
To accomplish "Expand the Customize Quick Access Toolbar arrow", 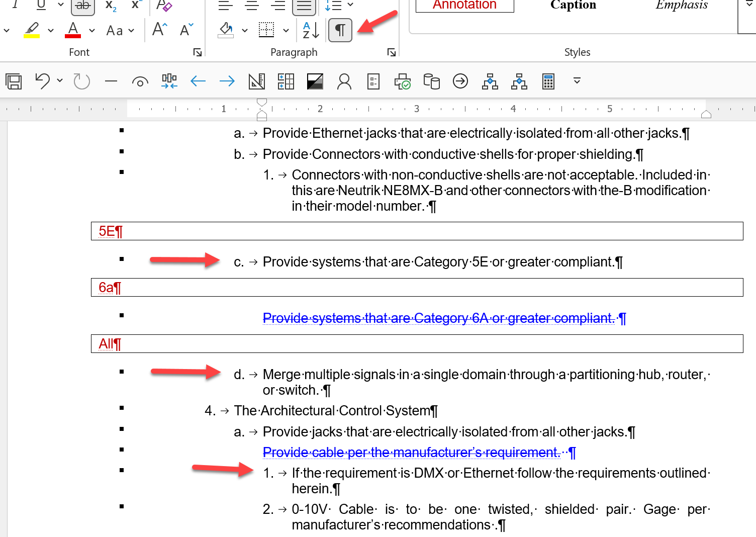I will click(x=577, y=80).
